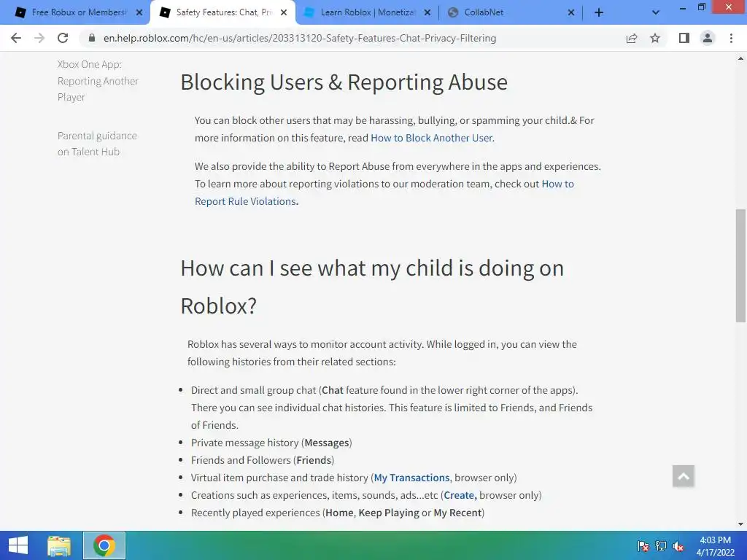Close the Learn Roblox Monetization tab
The image size is (747, 560).
[x=427, y=12]
